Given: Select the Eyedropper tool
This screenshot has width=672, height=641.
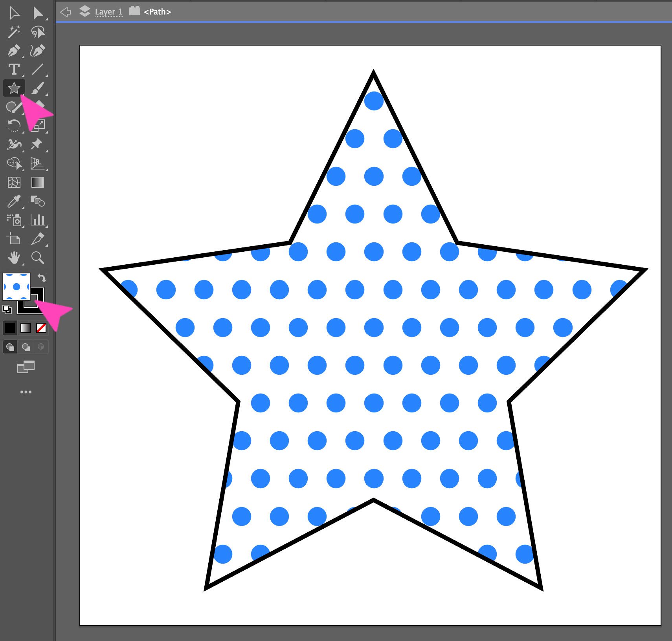Looking at the screenshot, I should (x=14, y=201).
